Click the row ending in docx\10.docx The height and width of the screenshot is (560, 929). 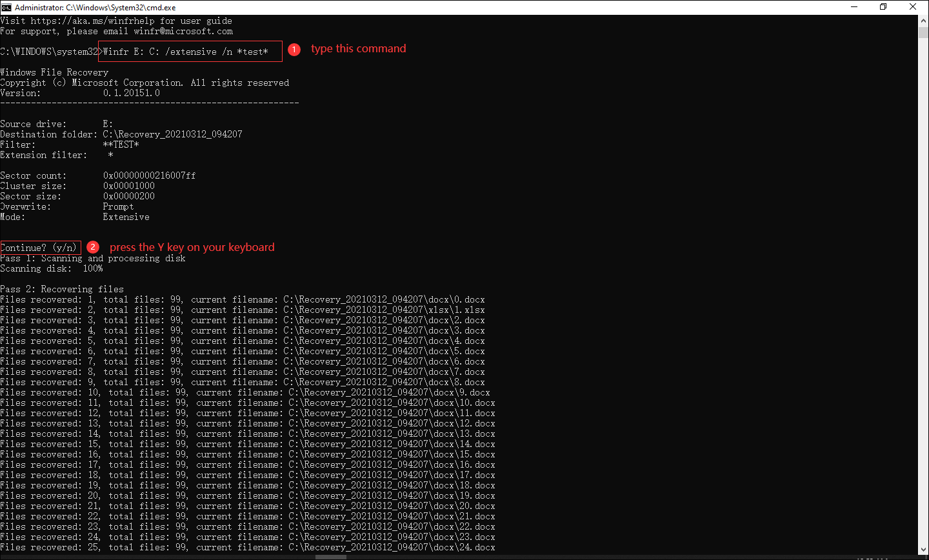(x=248, y=403)
